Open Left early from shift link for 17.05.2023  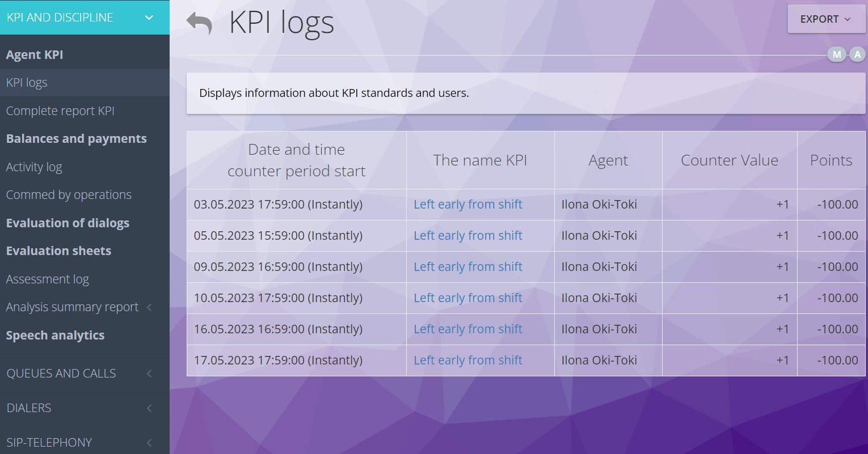tap(468, 360)
